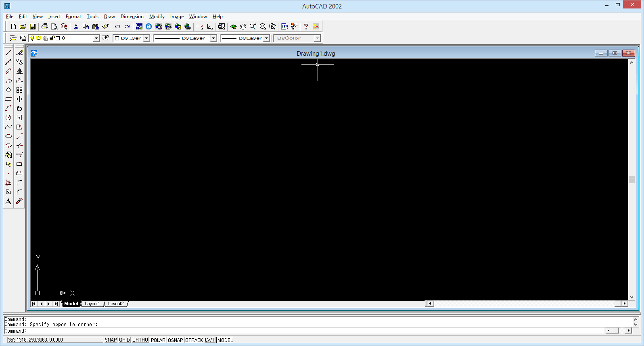Select the Array tool
Viewport: 644px width, 346px height.
[x=19, y=90]
